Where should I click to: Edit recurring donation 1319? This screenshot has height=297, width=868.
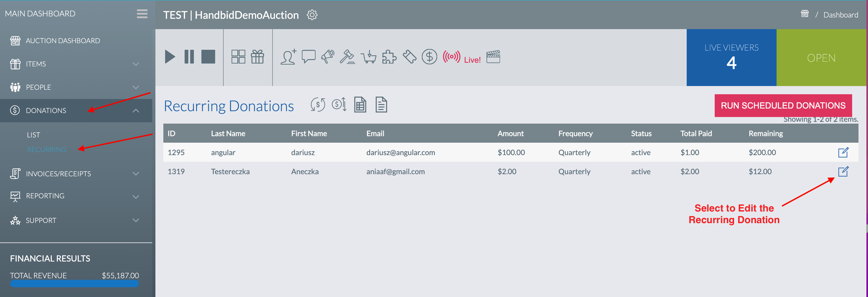tap(843, 172)
